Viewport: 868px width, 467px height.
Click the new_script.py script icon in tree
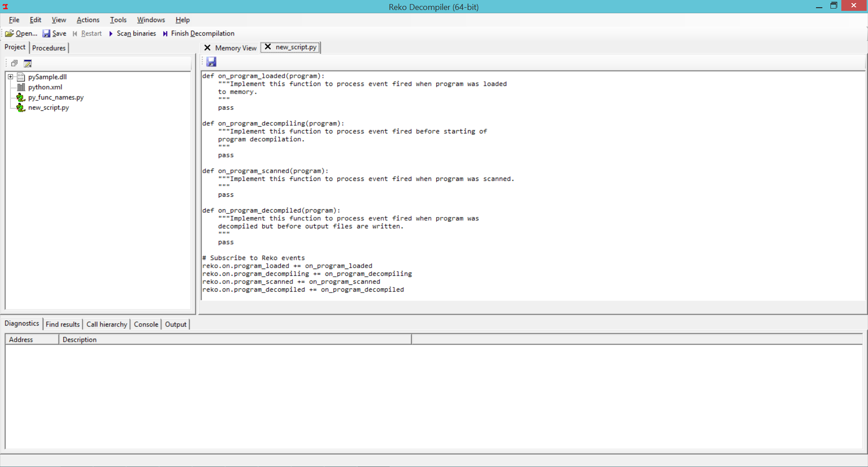click(x=21, y=108)
